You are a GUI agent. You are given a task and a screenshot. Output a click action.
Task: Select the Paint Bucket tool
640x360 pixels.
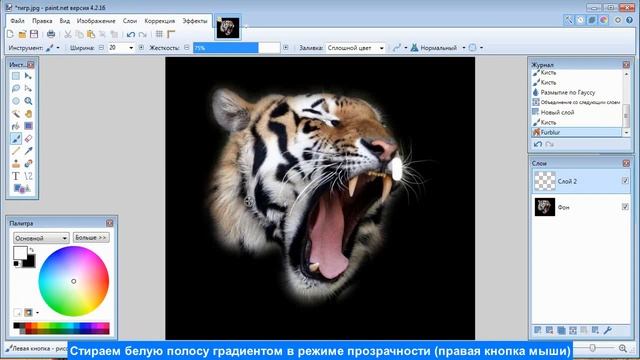coord(16,126)
